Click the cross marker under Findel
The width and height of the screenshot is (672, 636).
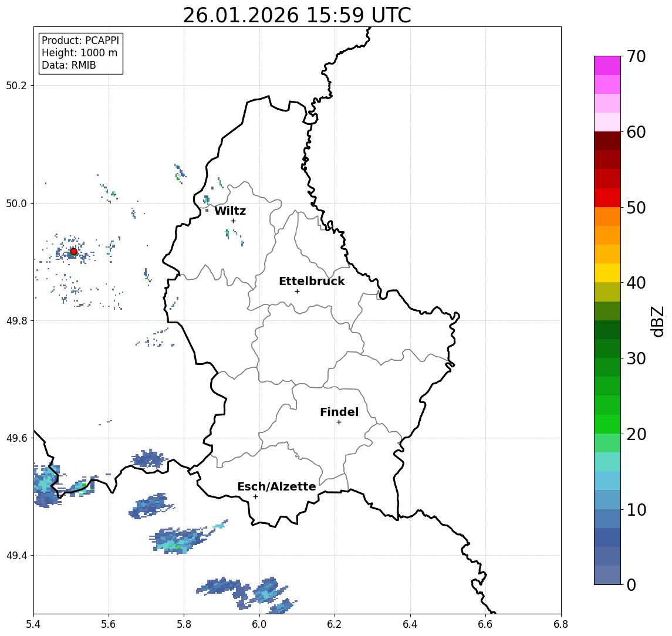click(x=339, y=422)
